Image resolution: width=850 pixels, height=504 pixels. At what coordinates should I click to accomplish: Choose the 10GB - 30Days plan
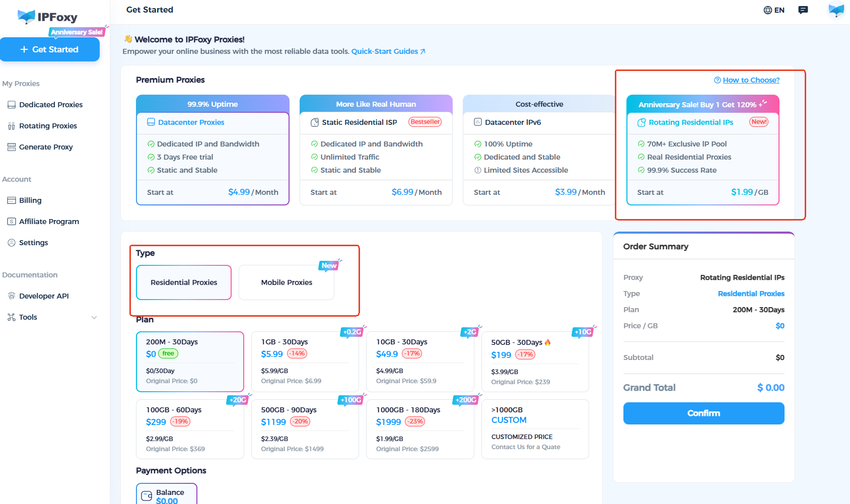[x=420, y=361]
